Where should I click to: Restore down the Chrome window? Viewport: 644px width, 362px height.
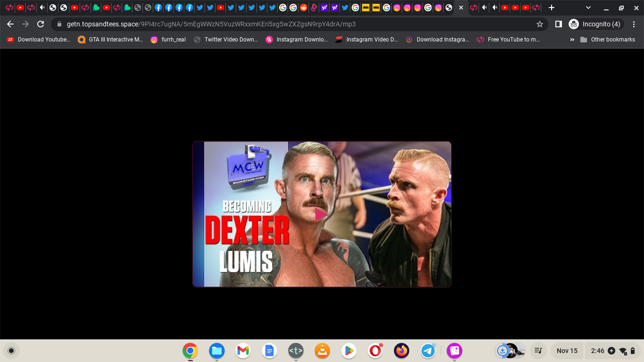621,8
